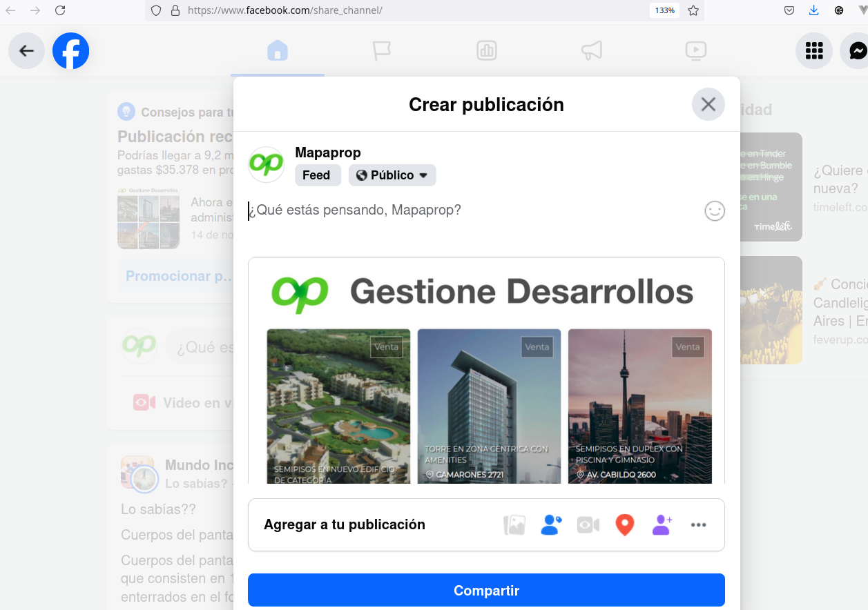The width and height of the screenshot is (868, 610).
Task: Open the Facebook menu grid icon
Action: point(814,50)
